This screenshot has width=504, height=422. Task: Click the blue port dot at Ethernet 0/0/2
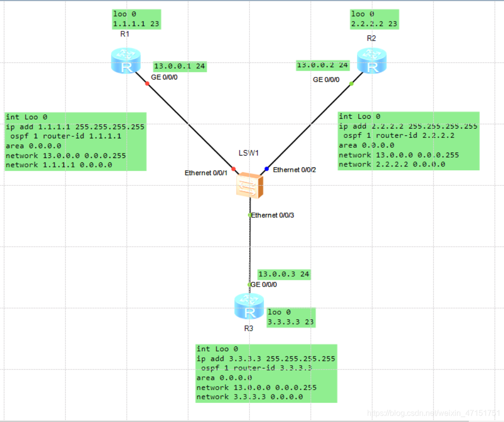click(266, 169)
